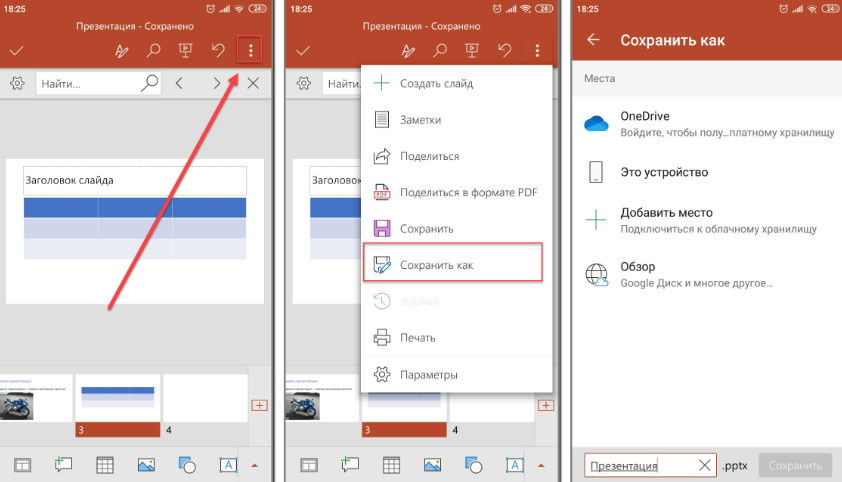
Task: Click the Поделиться share icon in menu
Action: [x=382, y=156]
